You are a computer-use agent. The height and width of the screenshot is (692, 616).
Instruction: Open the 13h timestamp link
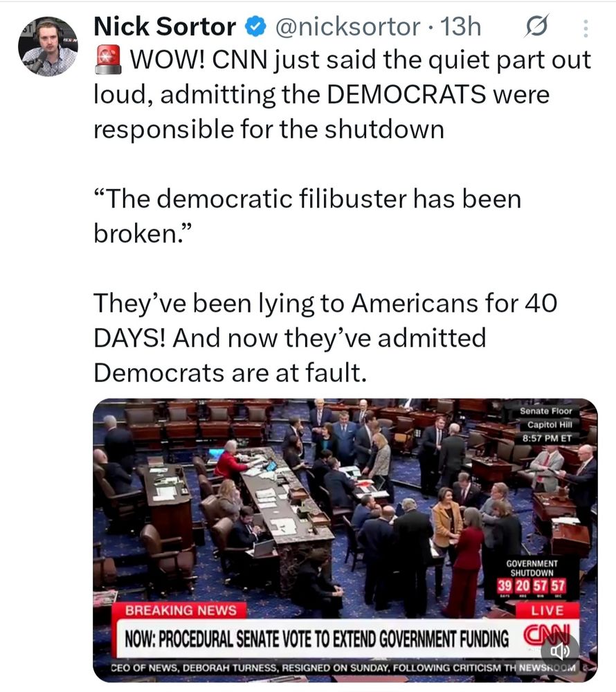[x=461, y=26]
